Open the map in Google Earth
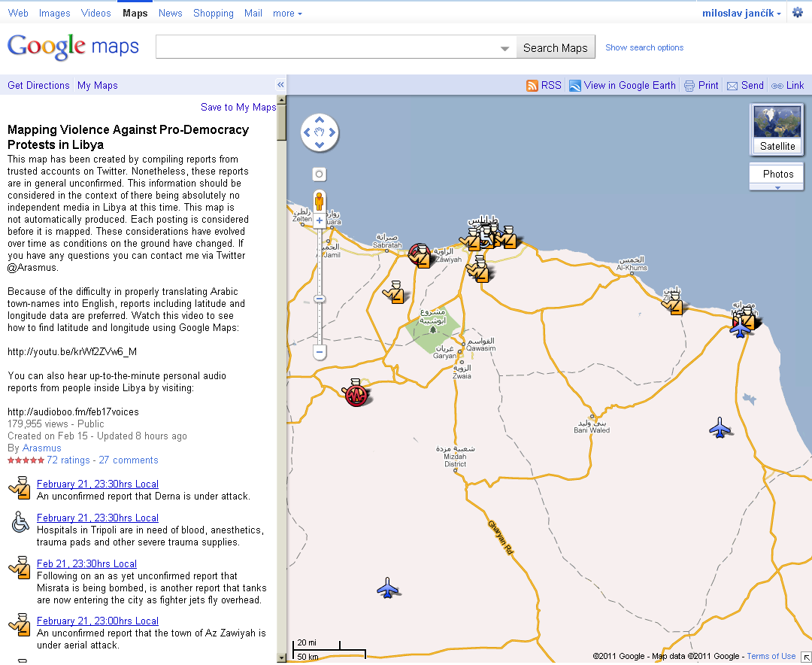The width and height of the screenshot is (812, 665). click(623, 86)
